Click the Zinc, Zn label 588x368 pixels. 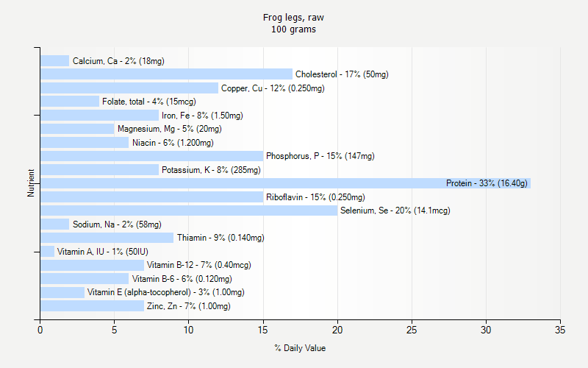coord(188,306)
